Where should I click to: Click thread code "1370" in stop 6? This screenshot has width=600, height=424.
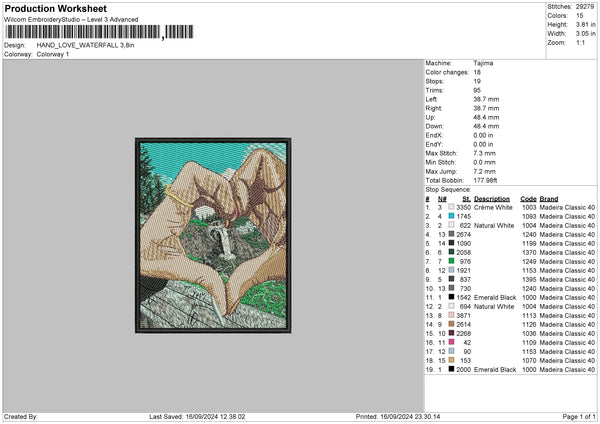[529, 252]
